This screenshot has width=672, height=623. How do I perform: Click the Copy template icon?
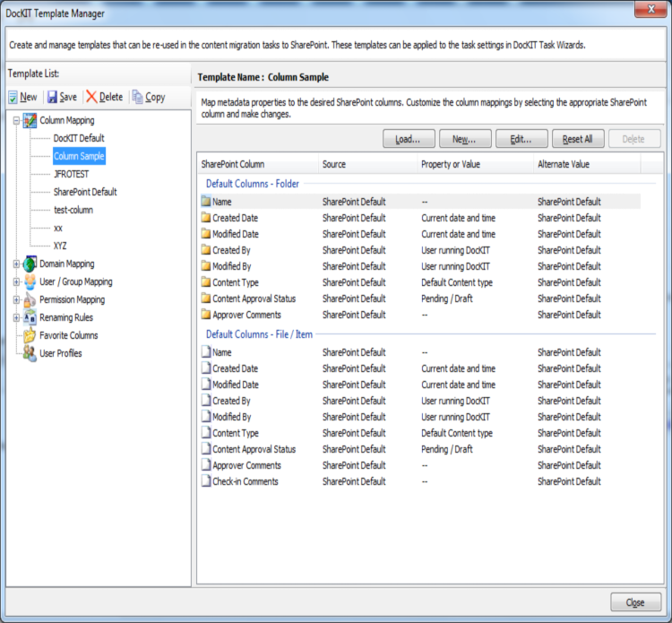pos(137,97)
